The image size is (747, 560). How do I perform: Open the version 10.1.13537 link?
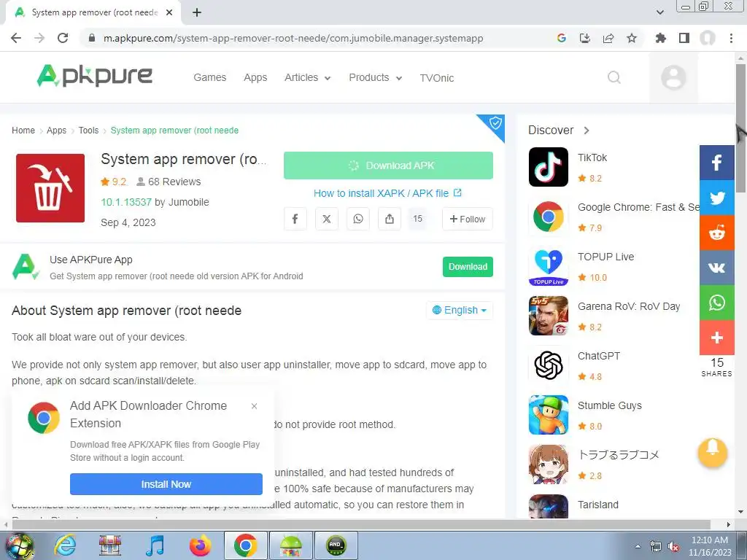[x=126, y=202]
